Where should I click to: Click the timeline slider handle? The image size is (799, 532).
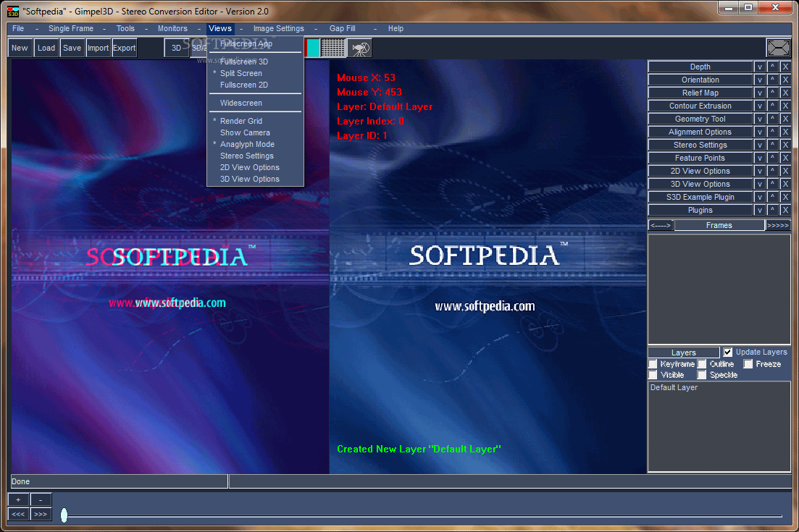(x=64, y=515)
